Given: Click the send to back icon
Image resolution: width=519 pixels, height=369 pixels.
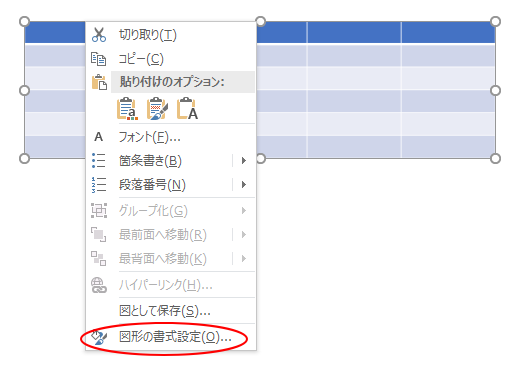Looking at the screenshot, I should click(99, 259).
